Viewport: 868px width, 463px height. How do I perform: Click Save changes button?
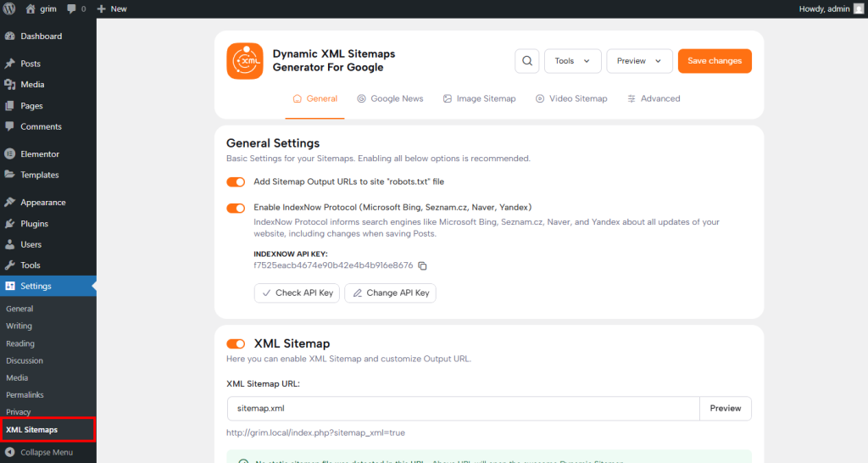click(x=715, y=61)
